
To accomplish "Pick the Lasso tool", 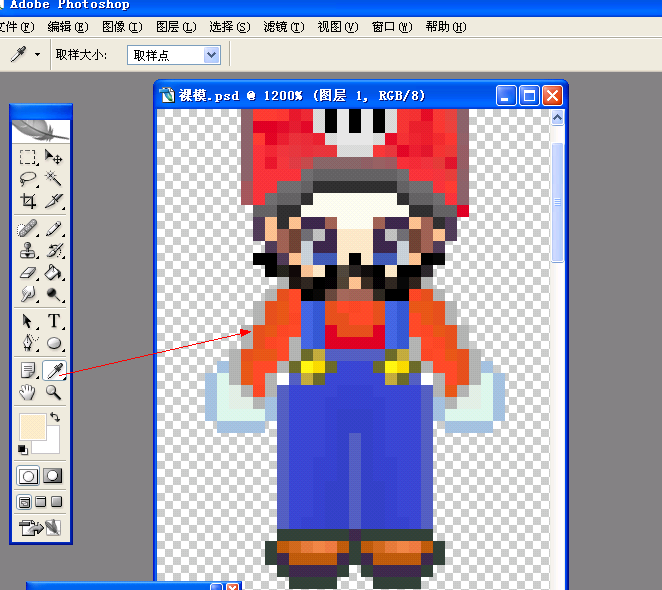I will 28,179.
